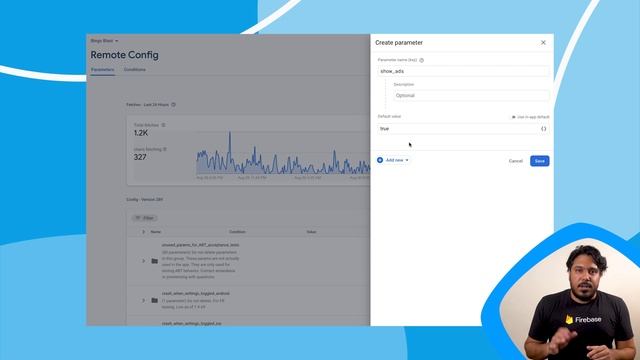Click the Filter chip above the parameter table
Screen dimensions: 640x360
tap(144, 218)
